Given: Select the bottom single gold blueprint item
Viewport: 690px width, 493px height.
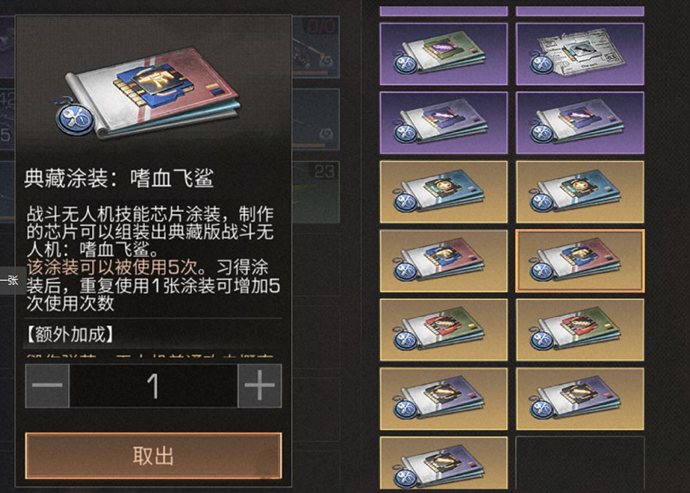Looking at the screenshot, I should click(444, 463).
